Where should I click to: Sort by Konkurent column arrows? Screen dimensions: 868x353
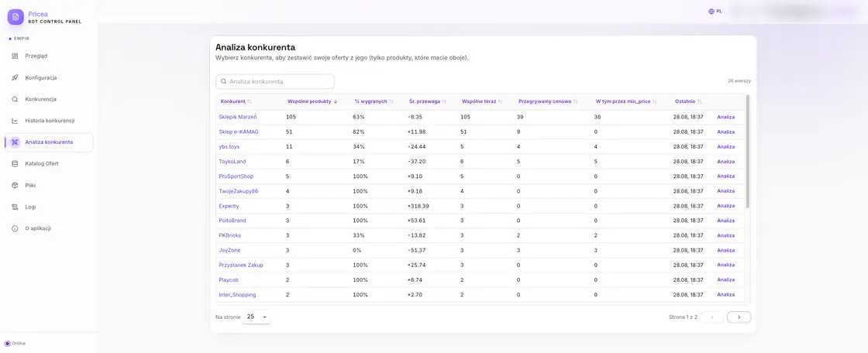pyautogui.click(x=250, y=102)
